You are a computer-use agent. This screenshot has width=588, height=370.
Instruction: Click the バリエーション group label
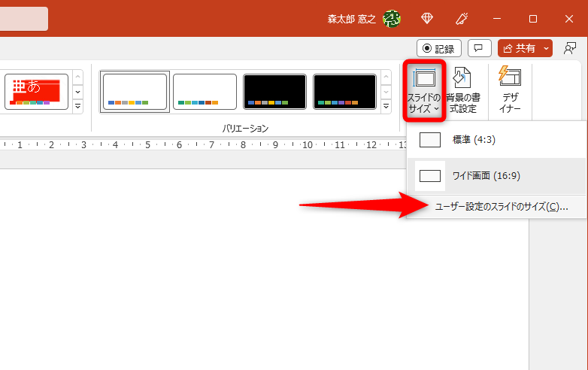(x=245, y=129)
